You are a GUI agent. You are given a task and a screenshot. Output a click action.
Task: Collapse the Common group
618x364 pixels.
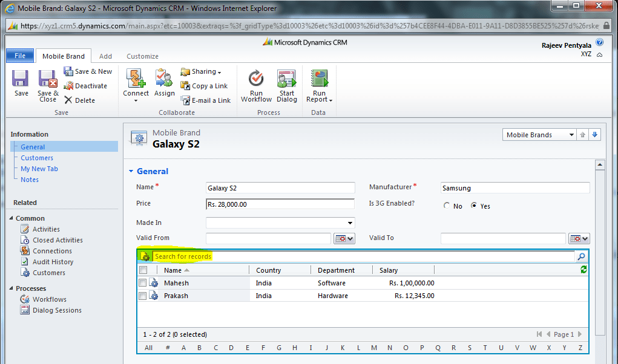(12, 218)
